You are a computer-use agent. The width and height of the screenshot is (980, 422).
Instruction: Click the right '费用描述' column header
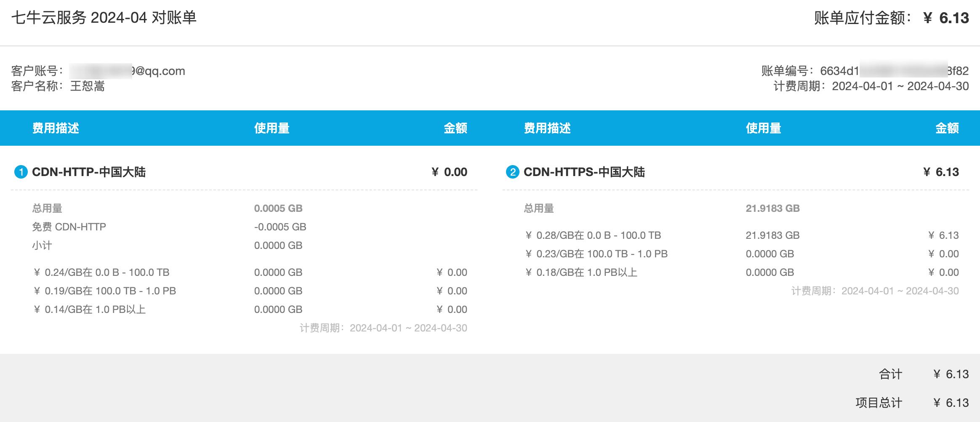[547, 128]
